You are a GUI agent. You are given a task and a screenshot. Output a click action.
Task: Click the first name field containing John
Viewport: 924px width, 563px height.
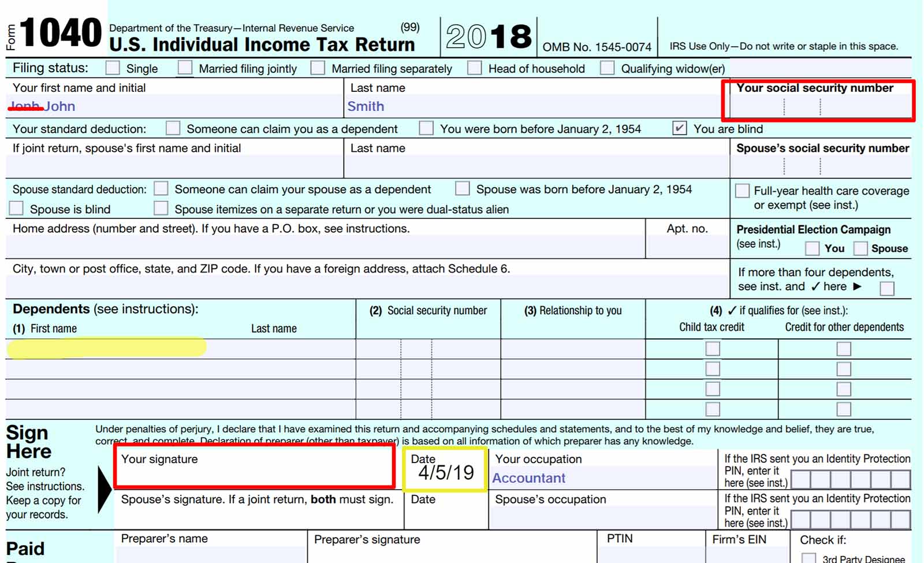coord(174,106)
